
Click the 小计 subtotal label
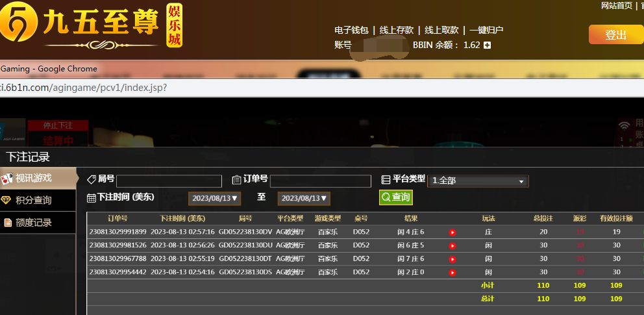coord(488,285)
